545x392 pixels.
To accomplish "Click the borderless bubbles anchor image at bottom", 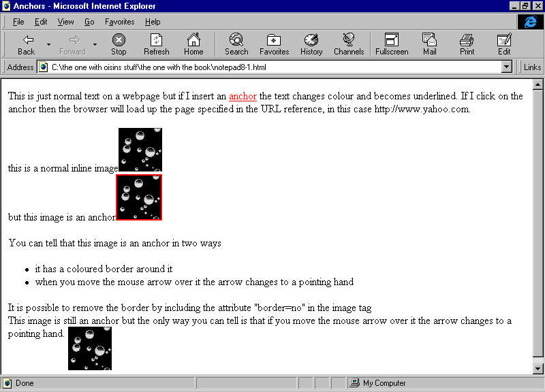I will click(90, 348).
